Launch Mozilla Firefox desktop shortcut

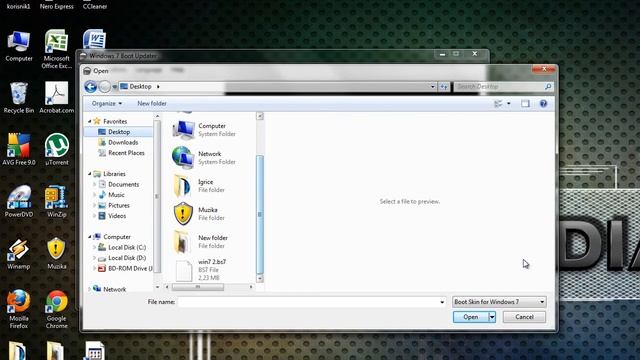[19, 309]
